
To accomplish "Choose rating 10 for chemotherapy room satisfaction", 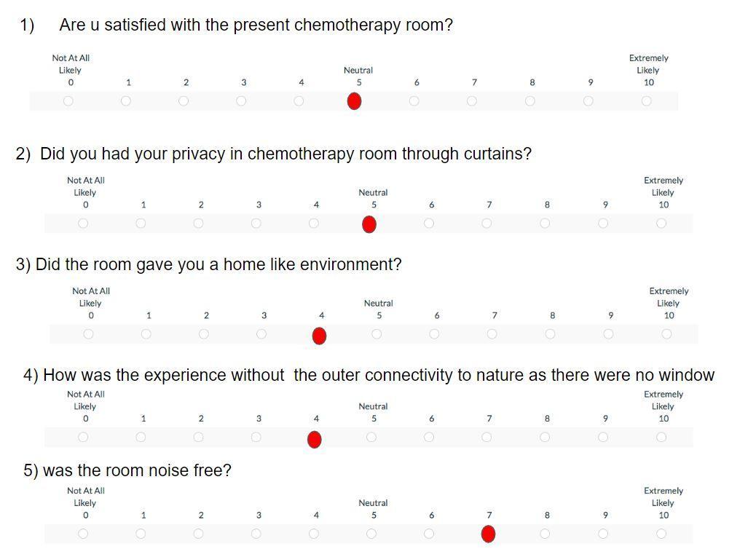I will point(646,101).
